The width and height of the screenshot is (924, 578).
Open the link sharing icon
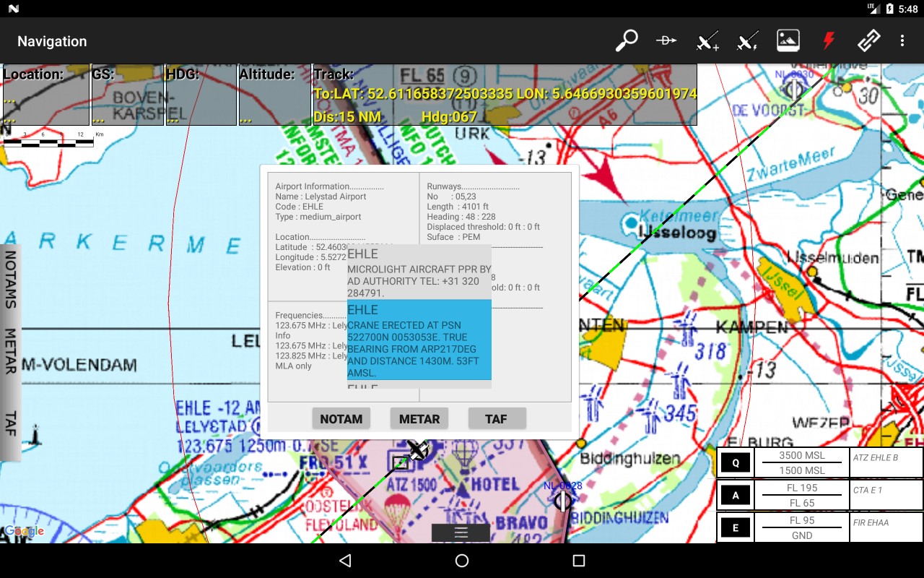click(868, 40)
